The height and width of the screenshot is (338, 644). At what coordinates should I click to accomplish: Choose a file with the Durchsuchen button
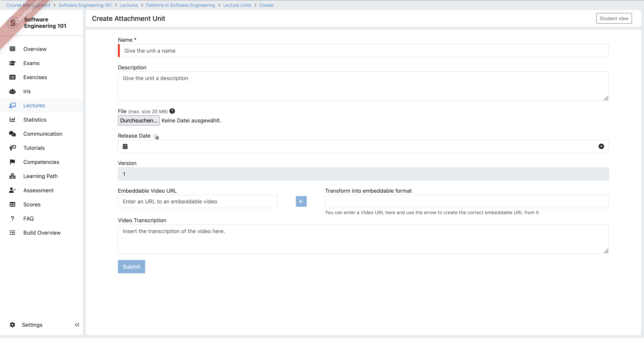(138, 120)
